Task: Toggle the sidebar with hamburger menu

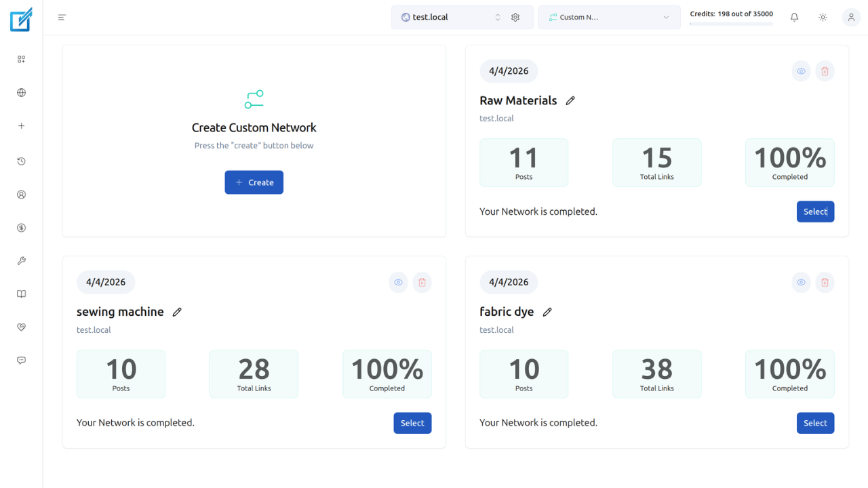Action: (62, 17)
